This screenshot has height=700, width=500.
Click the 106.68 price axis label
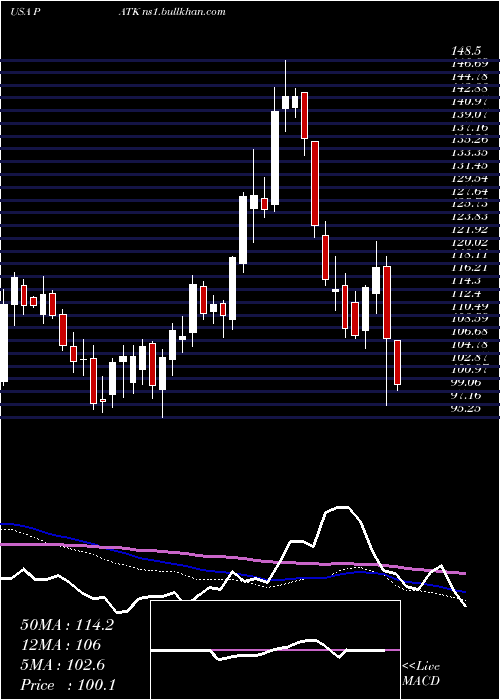(x=469, y=332)
